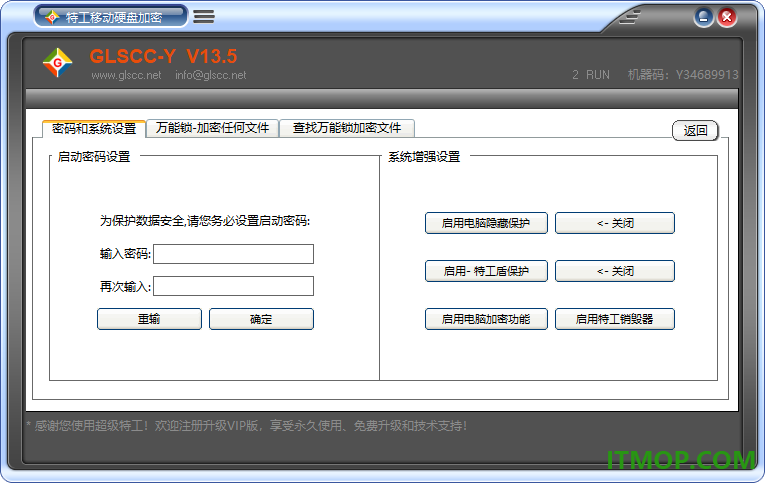Confirm password with 确定 button

[x=261, y=319]
